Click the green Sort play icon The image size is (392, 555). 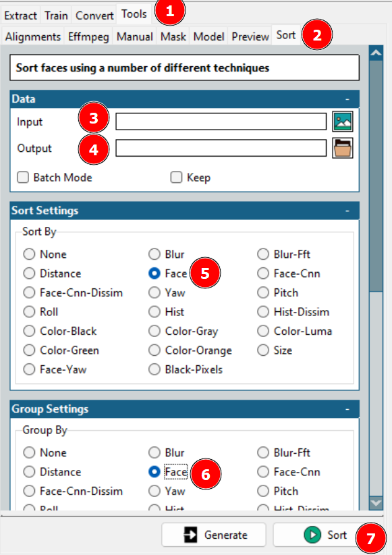(x=312, y=535)
